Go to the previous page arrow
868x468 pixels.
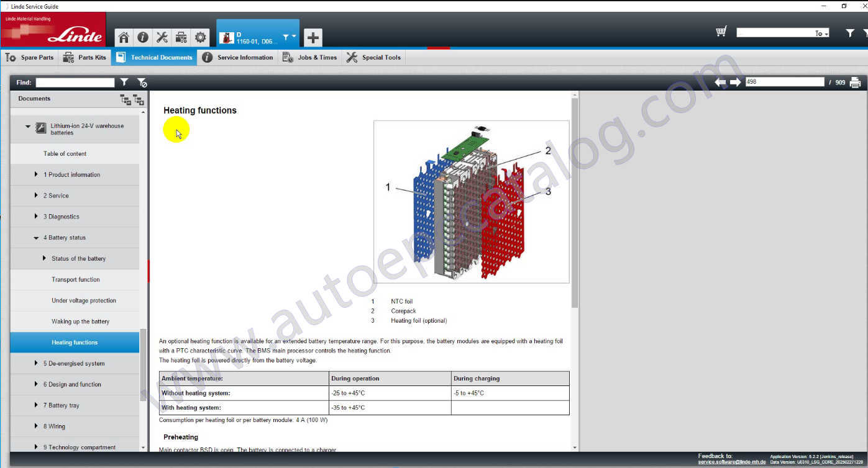point(721,83)
